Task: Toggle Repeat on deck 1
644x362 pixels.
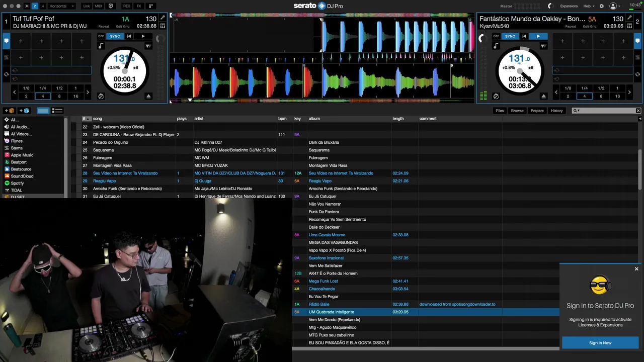Action: coord(104,26)
